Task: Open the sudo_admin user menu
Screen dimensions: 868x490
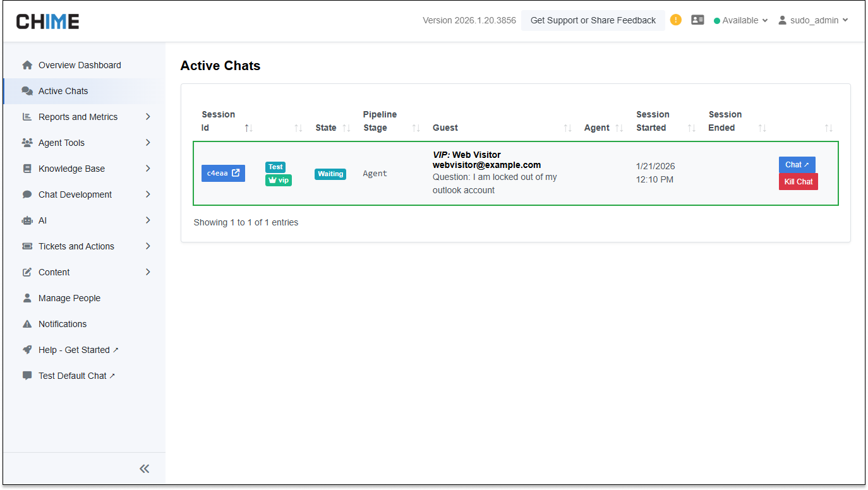Action: point(813,20)
